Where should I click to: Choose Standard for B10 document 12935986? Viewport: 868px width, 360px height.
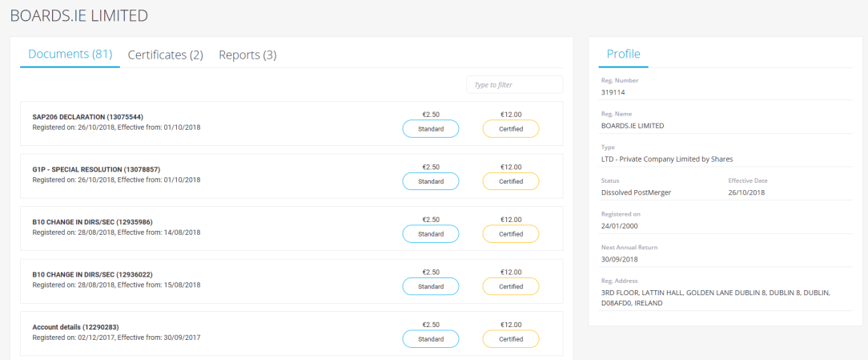click(431, 234)
